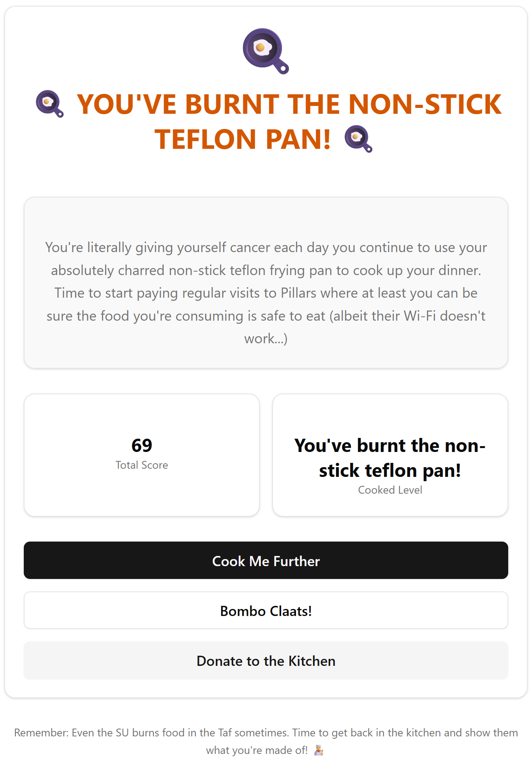Click the orange "TEFLON PAN!" heading text

pos(243,139)
